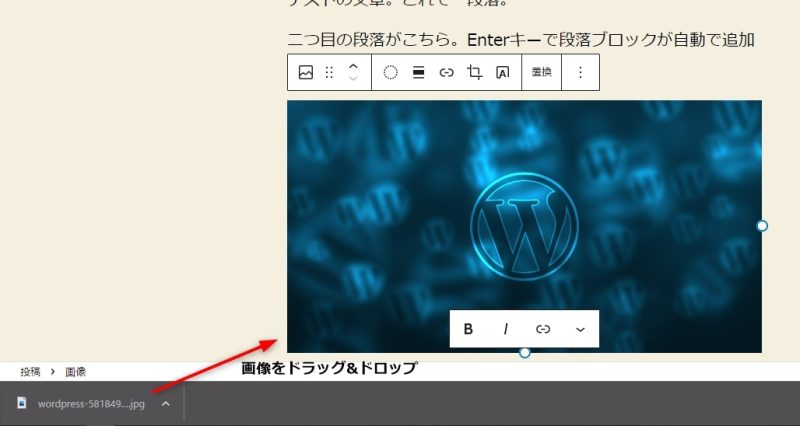The height and width of the screenshot is (426, 800).
Task: Toggle italic in caption toolbar
Action: 506,329
